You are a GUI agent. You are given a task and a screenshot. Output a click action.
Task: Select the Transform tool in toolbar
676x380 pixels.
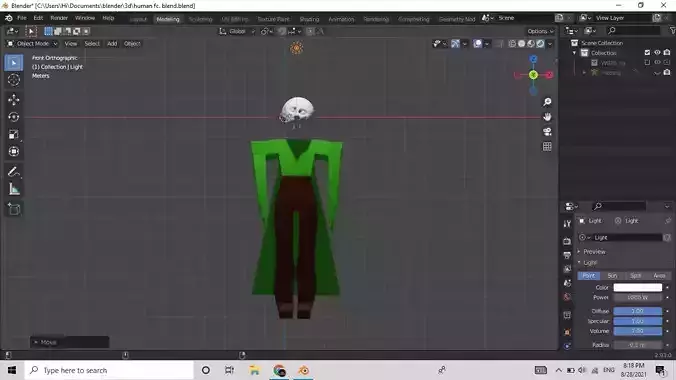pos(14,151)
